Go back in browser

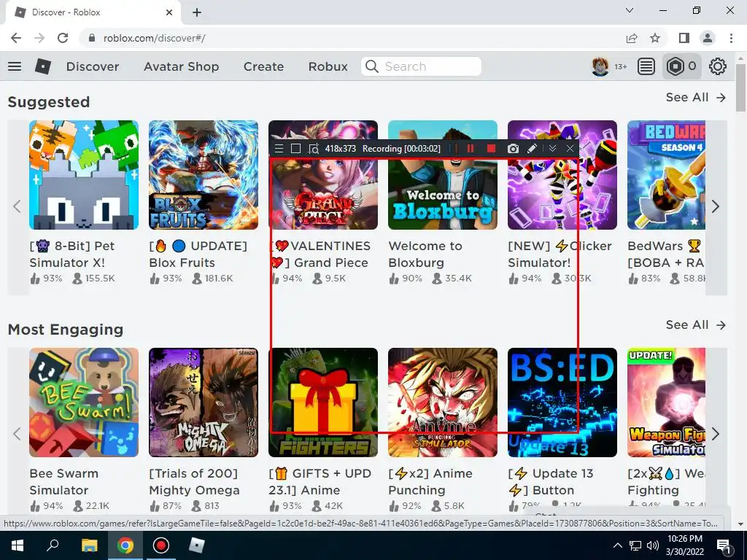point(16,38)
